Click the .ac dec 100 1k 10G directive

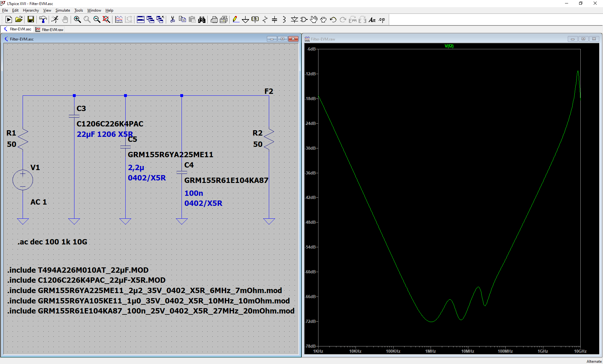[52, 242]
